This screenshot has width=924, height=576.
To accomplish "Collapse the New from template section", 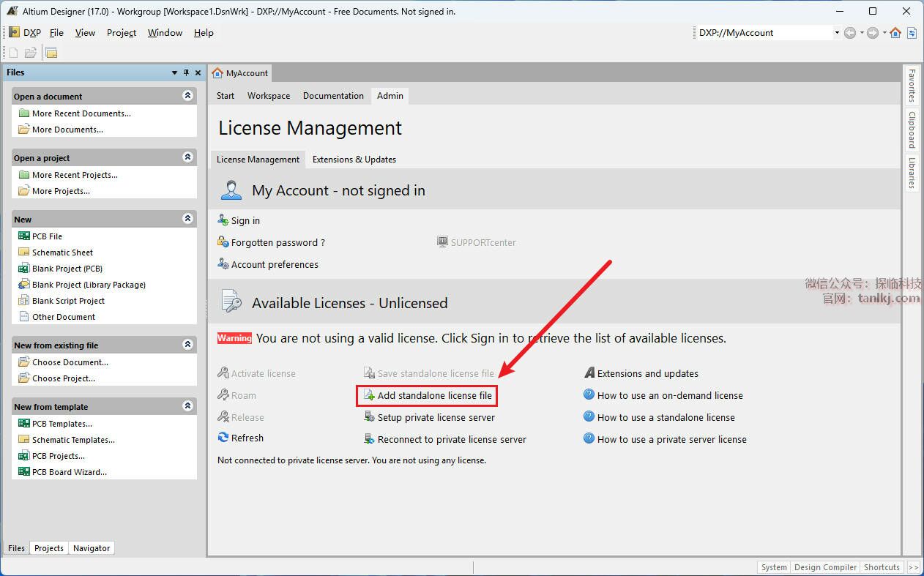I will tap(188, 406).
